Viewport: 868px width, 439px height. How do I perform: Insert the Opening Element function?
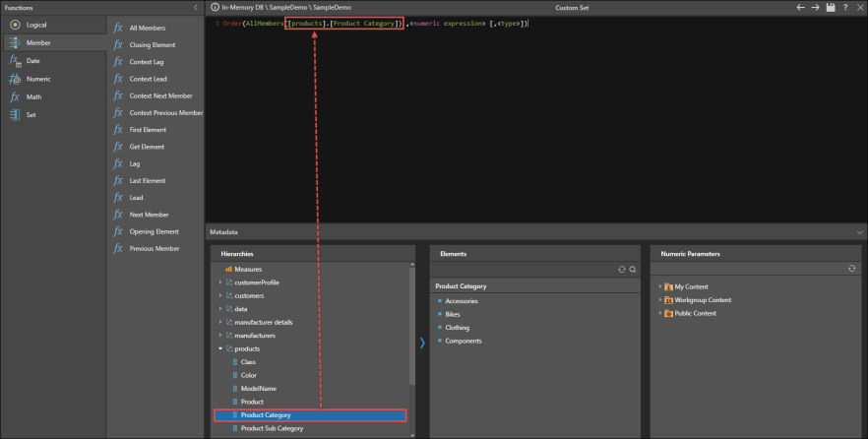pyautogui.click(x=155, y=231)
